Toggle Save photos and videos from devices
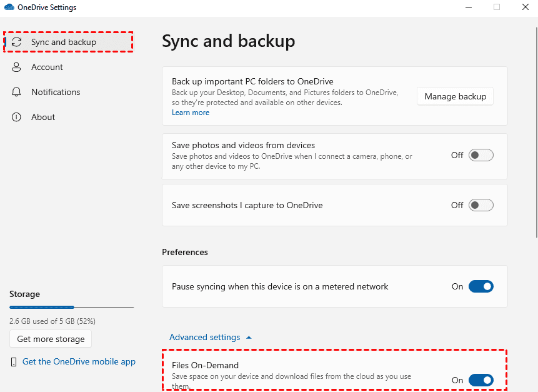The image size is (538, 392). pos(481,155)
